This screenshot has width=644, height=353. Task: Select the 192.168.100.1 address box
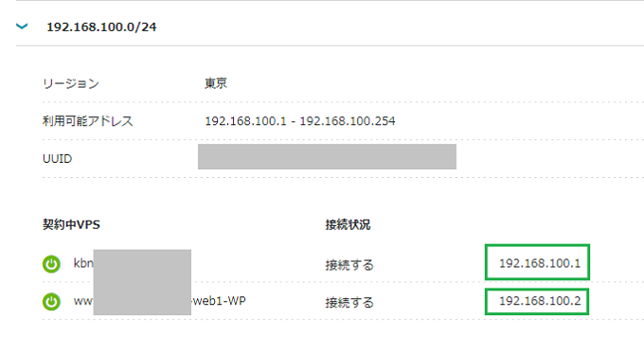(537, 262)
